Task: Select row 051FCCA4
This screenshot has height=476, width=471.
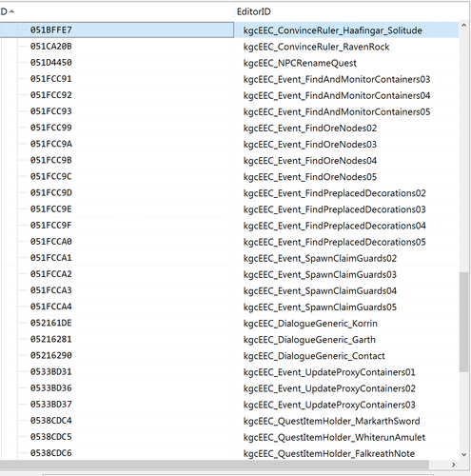Action: 51,307
